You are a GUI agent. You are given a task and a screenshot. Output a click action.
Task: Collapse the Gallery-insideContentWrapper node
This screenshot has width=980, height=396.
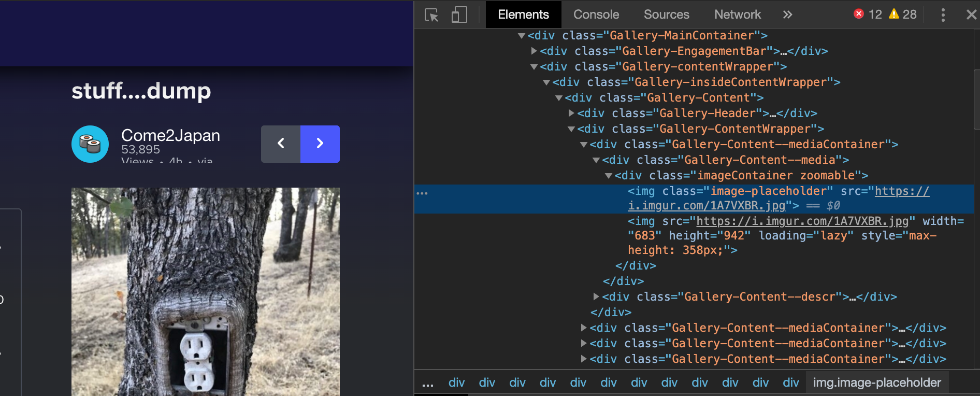(546, 82)
